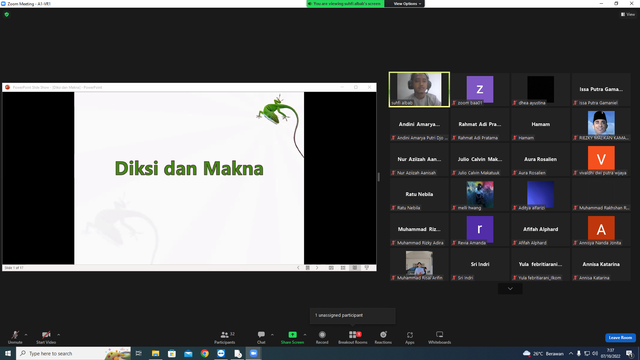Image resolution: width=640 pixels, height=360 pixels.
Task: Open Breakout Rooms
Action: point(353,338)
